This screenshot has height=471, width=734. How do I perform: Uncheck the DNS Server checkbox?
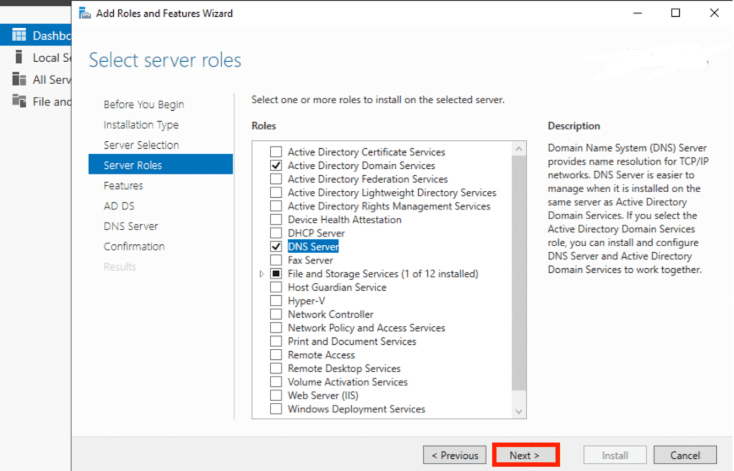(x=276, y=246)
